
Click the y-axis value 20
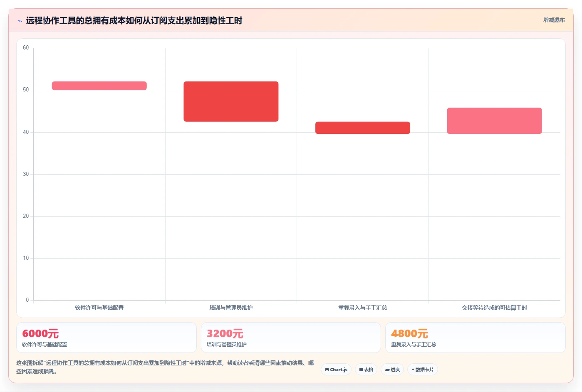[26, 216]
